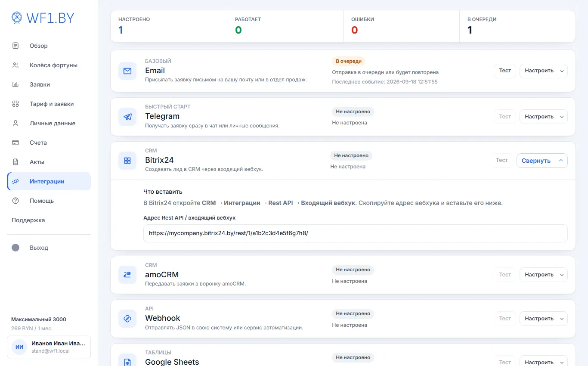Click the Работает counter card
This screenshot has height=366, width=588.
tap(285, 26)
